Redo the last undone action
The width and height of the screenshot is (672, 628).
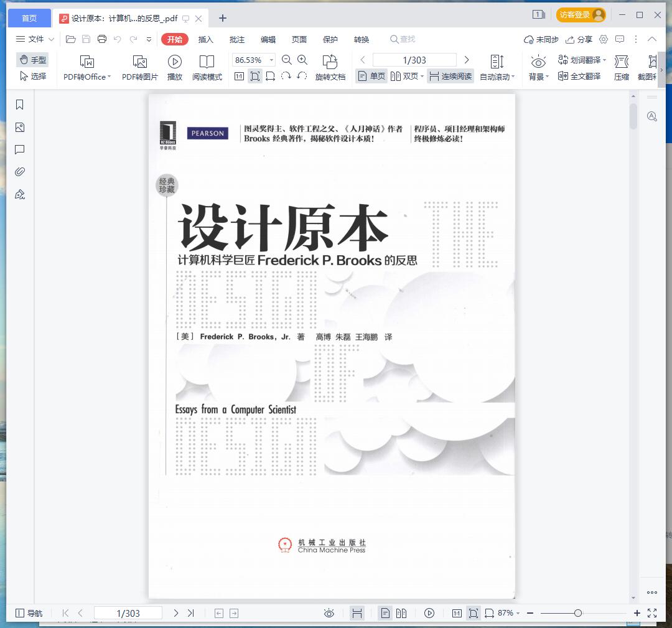coord(133,39)
